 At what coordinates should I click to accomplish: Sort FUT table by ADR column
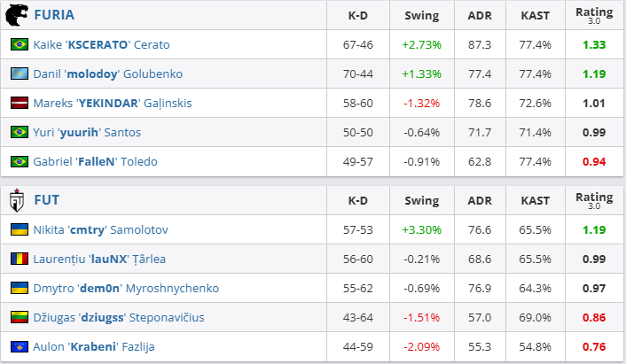[480, 200]
